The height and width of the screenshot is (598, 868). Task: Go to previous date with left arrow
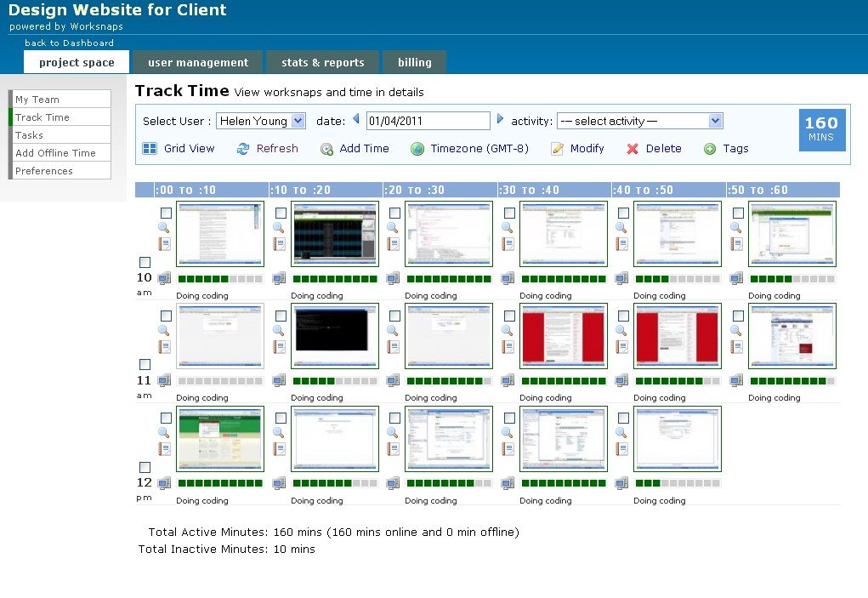(356, 118)
